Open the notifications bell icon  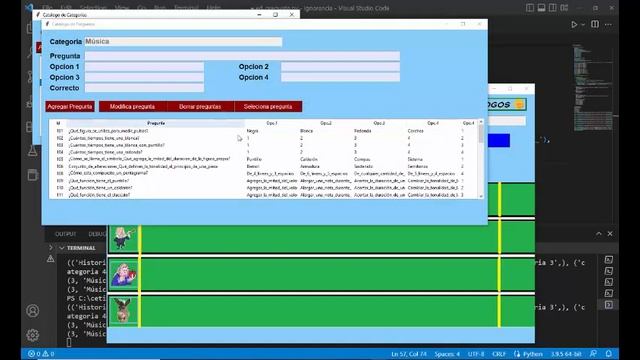click(609, 354)
